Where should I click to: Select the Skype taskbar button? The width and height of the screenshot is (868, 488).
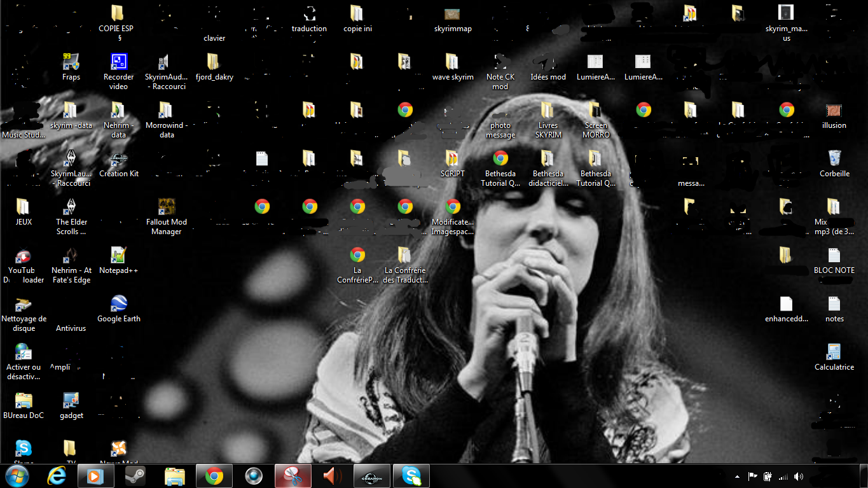click(411, 476)
